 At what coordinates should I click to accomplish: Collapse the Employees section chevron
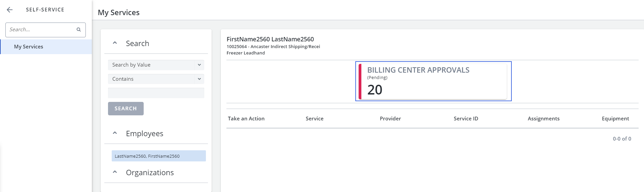[x=115, y=133]
